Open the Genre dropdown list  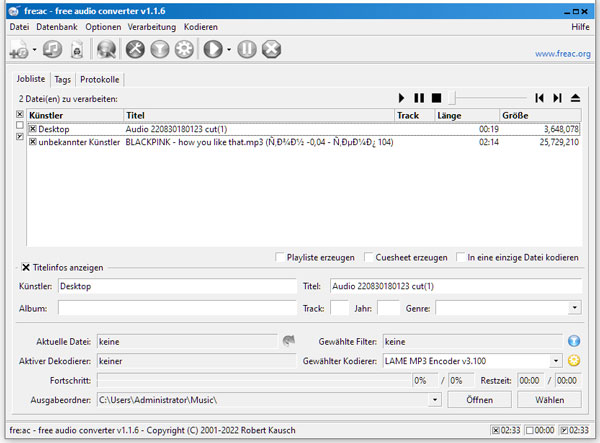(574, 308)
